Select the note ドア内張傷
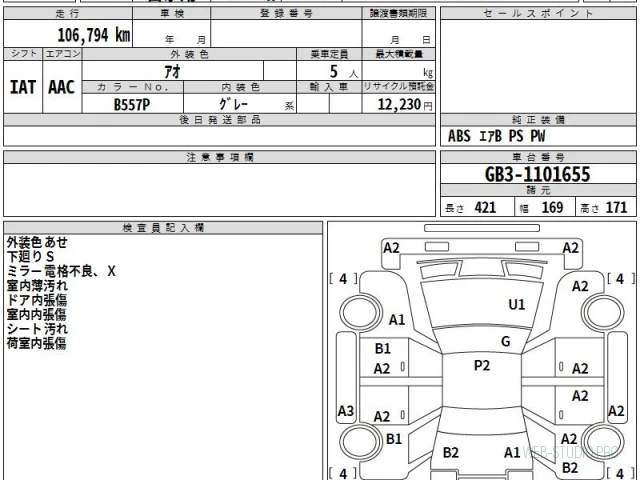640x480 pixels. click(x=37, y=300)
